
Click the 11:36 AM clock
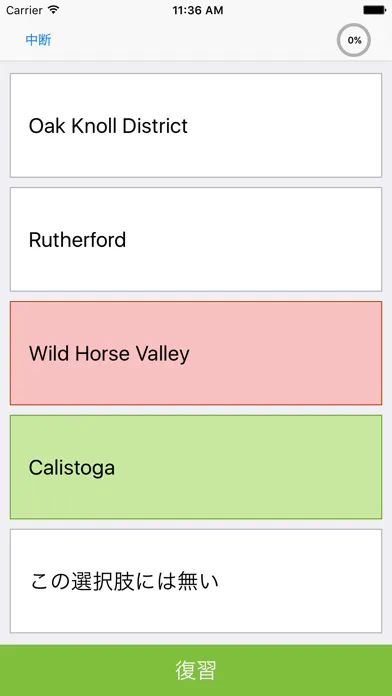pos(198,10)
